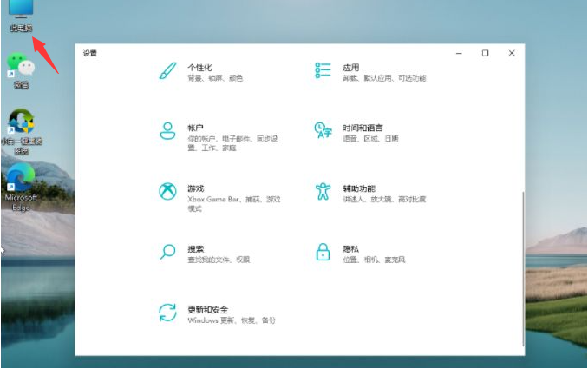Open the 帐户 person icon
588x369 pixels.
click(167, 131)
